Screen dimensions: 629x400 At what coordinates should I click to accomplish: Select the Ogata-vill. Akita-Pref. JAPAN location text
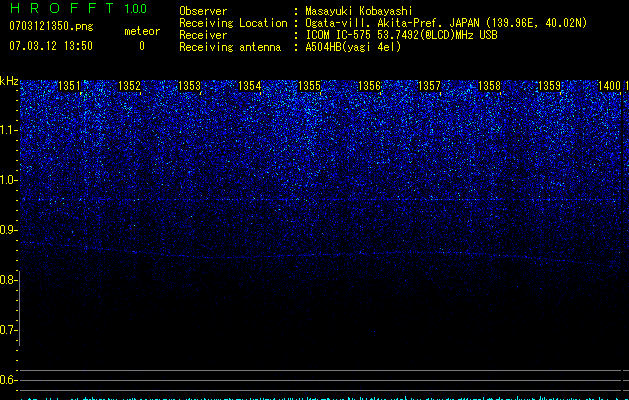pyautogui.click(x=446, y=23)
